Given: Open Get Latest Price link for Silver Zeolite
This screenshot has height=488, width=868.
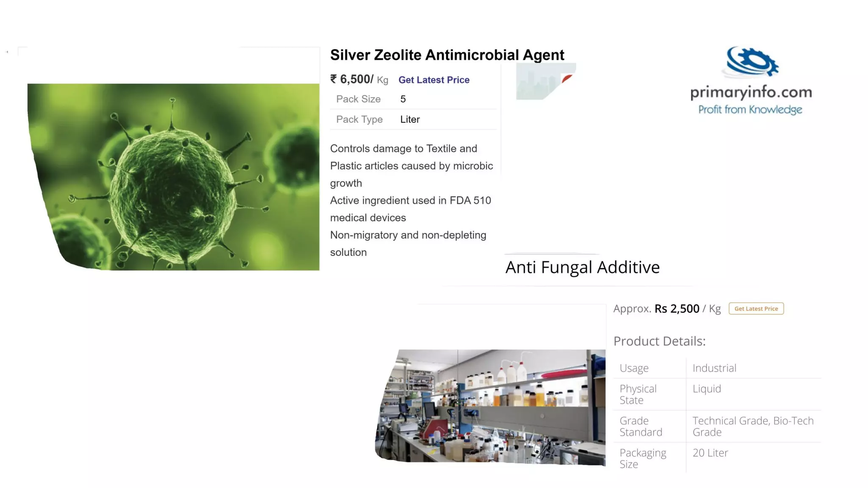Looking at the screenshot, I should 434,80.
